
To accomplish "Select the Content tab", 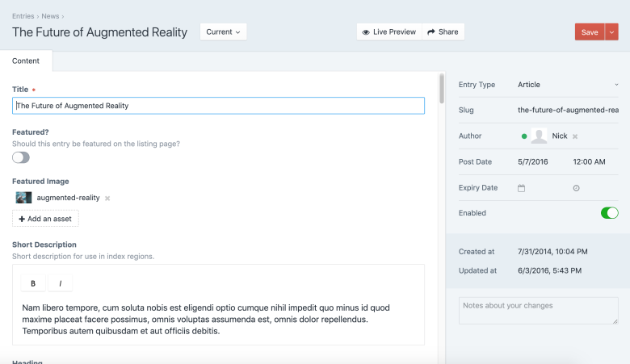I will pos(26,61).
